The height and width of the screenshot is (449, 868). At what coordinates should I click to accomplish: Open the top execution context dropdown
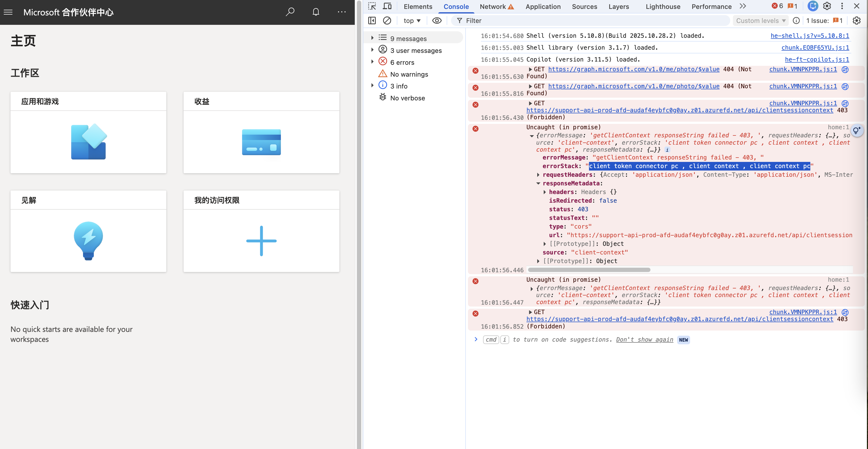pos(412,21)
